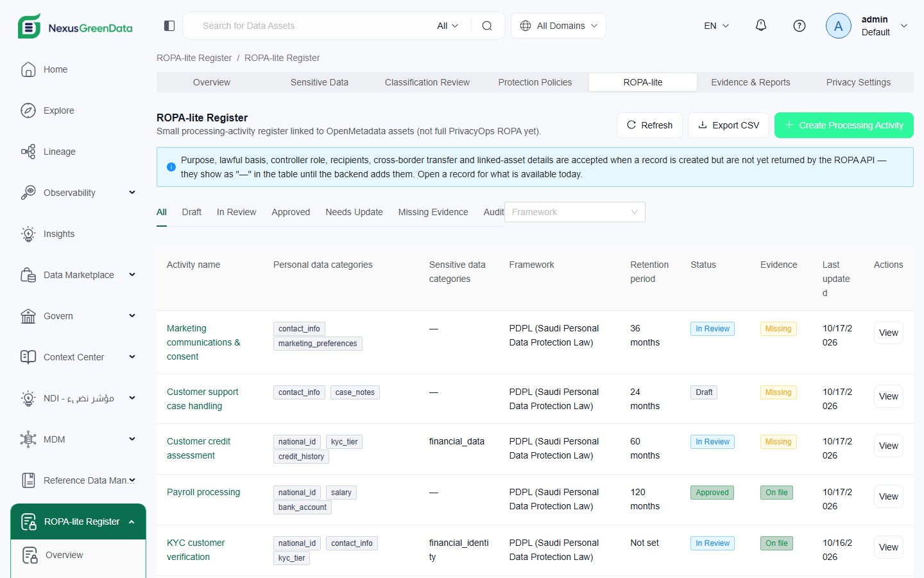The width and height of the screenshot is (924, 578).
Task: Open the Protection Policies tab
Action: [x=535, y=82]
